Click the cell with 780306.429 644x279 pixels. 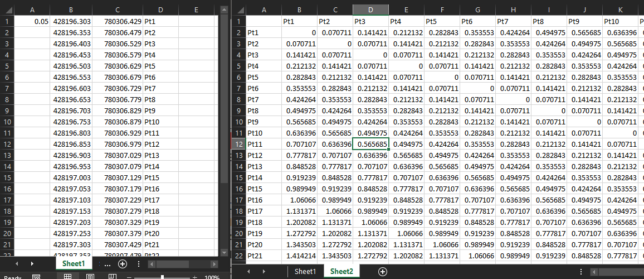coord(118,21)
